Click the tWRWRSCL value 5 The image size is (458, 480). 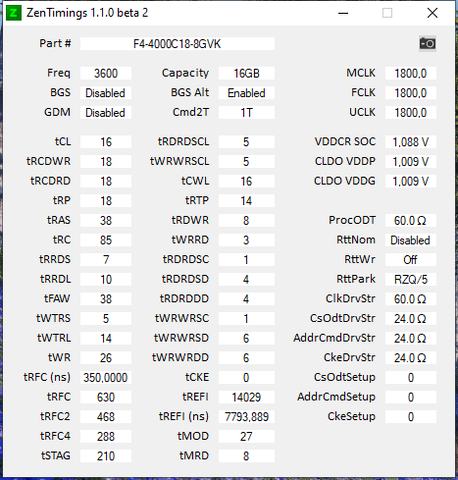[246, 162]
